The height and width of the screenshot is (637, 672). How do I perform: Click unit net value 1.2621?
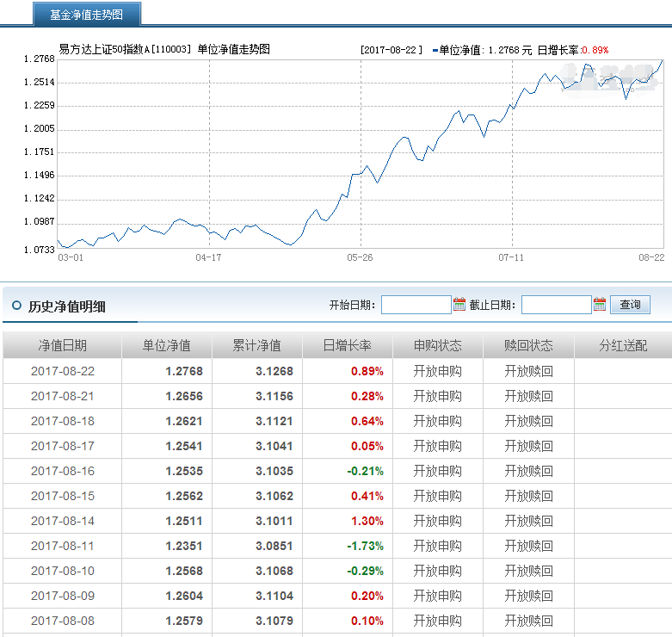[x=184, y=421]
